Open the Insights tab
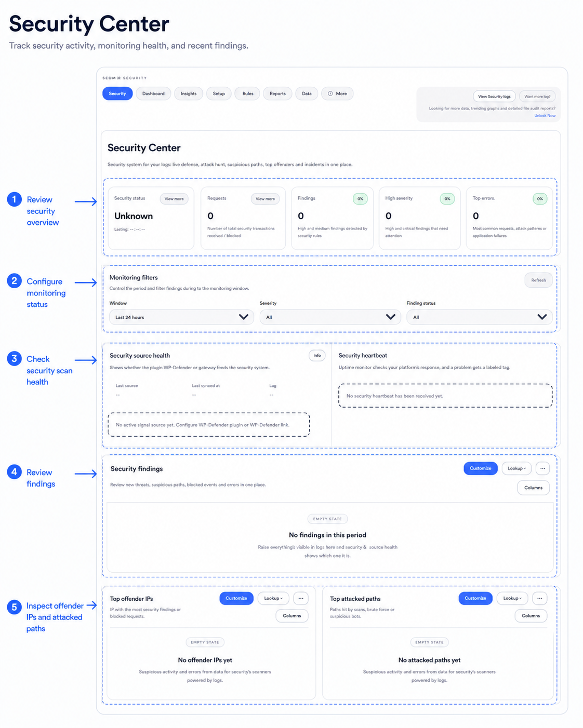This screenshot has width=583, height=728. pos(189,93)
